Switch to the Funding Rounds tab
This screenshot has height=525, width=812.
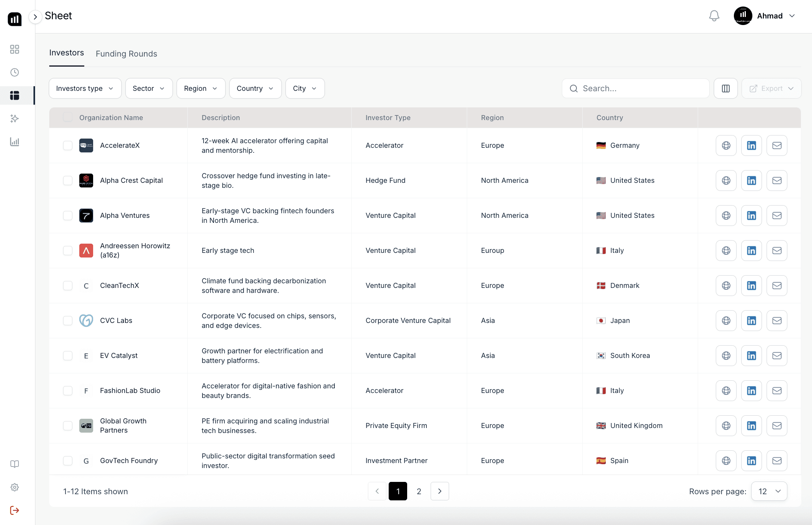pyautogui.click(x=126, y=54)
